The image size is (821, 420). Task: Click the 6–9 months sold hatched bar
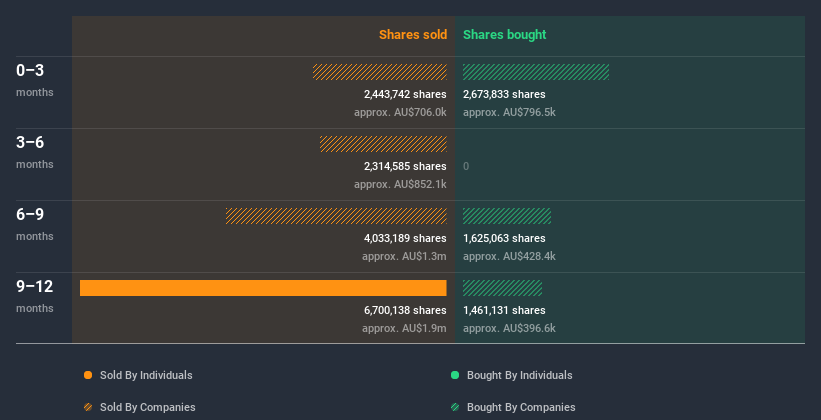click(x=336, y=216)
